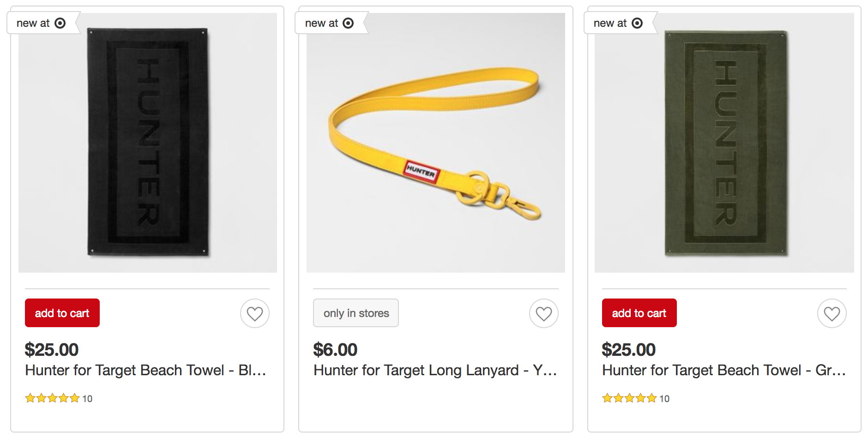Toggle heart on the yellow Long Lanyard
The image size is (868, 439).
pyautogui.click(x=543, y=314)
